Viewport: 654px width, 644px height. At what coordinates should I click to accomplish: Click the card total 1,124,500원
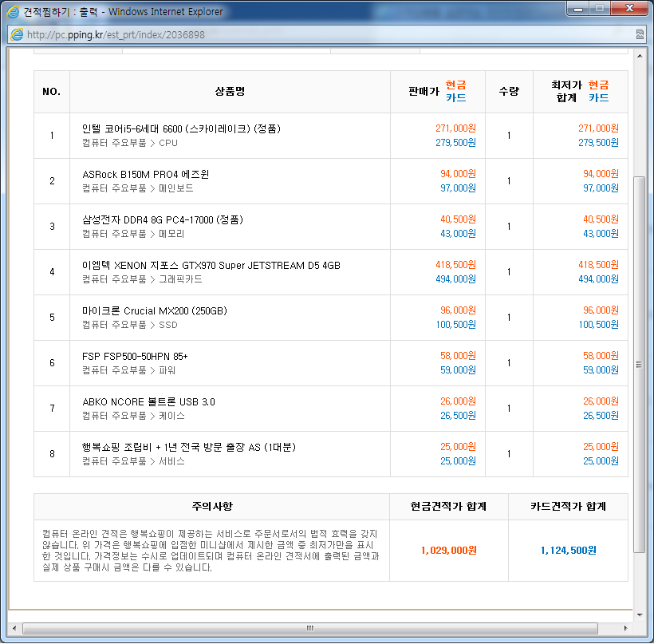569,551
